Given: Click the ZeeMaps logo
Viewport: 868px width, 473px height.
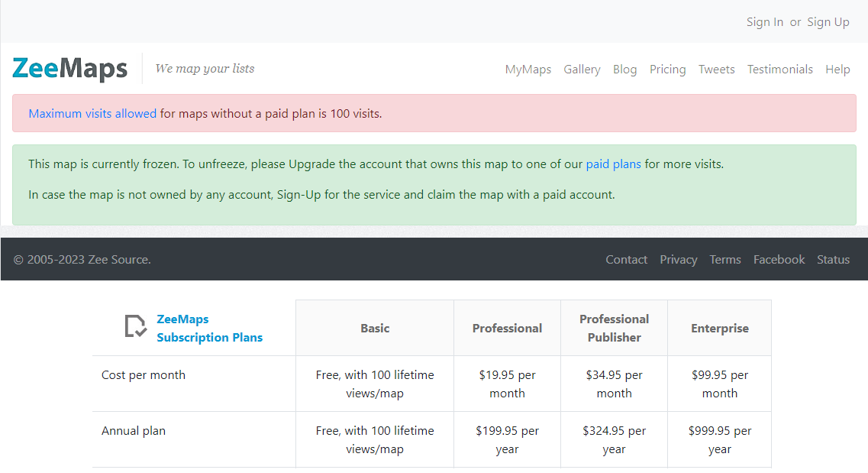Looking at the screenshot, I should coord(69,69).
